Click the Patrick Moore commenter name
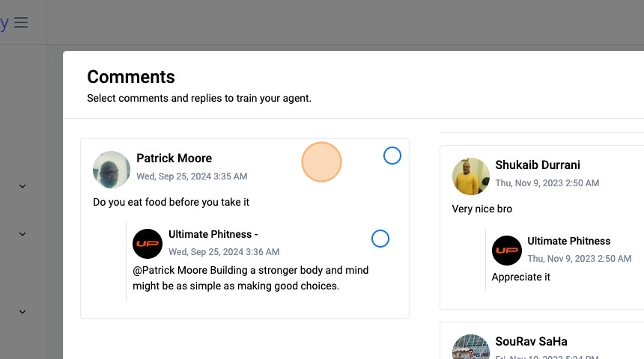This screenshot has height=359, width=644. (174, 158)
